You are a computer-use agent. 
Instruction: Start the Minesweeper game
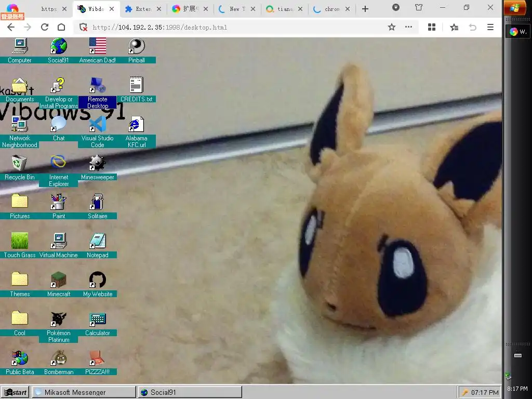coord(97,167)
